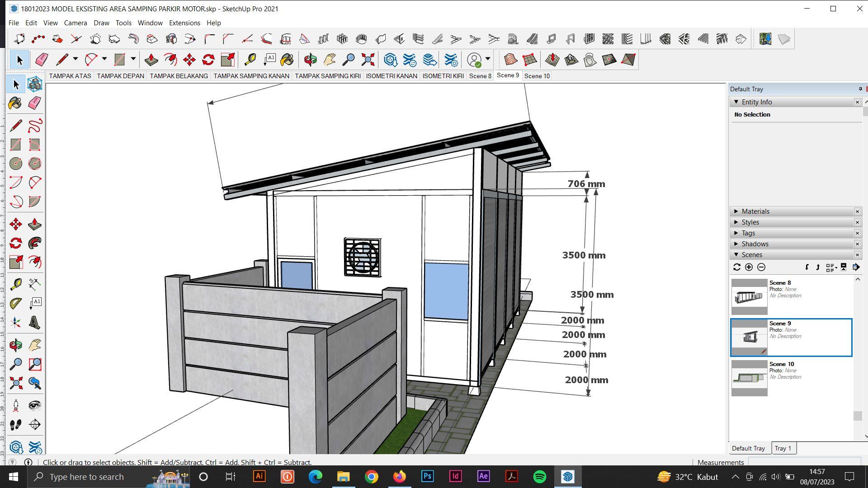The image size is (868, 488).
Task: Select the Push/Pull tool
Action: pos(35,224)
